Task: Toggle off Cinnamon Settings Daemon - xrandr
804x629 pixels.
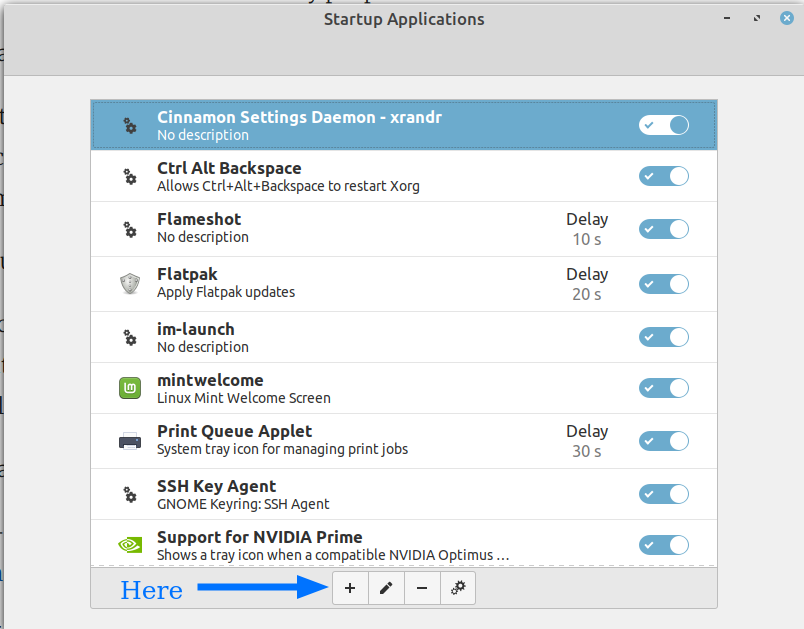Action: (664, 125)
